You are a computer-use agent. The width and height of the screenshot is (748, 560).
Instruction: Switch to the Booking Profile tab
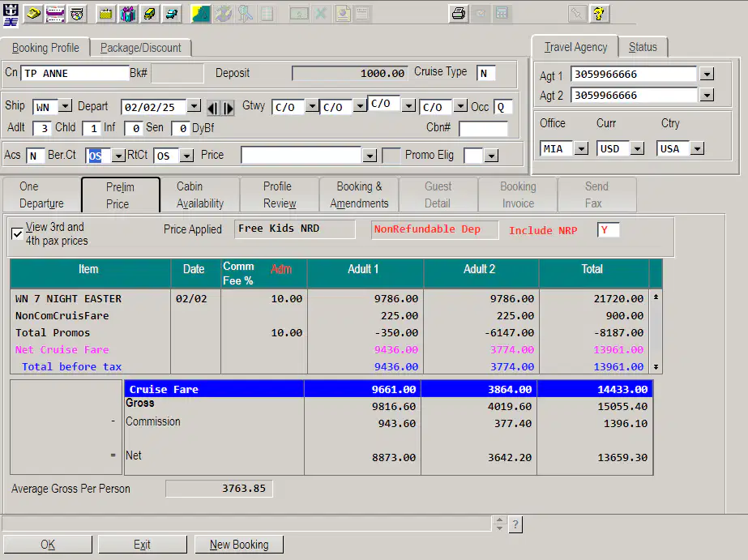click(45, 48)
